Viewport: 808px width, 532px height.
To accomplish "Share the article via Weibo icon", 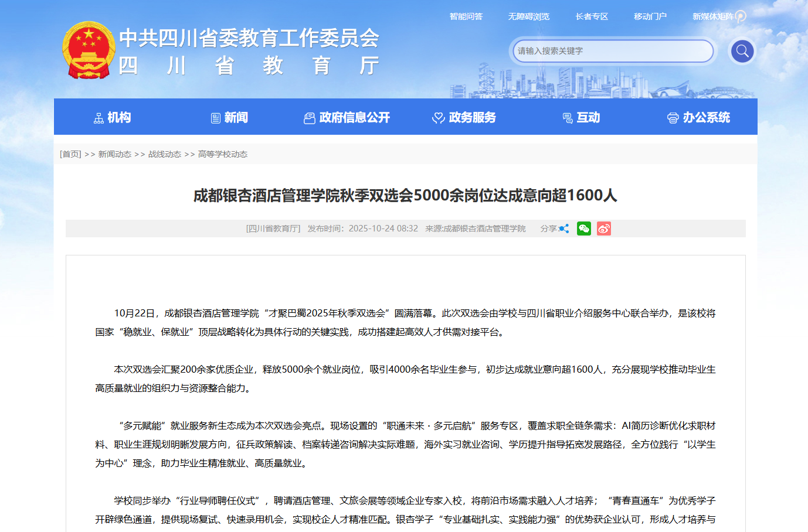I will 603,229.
